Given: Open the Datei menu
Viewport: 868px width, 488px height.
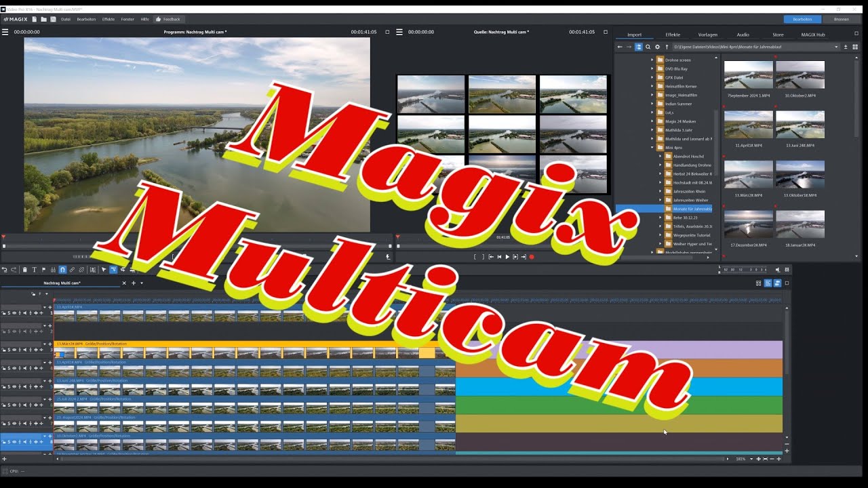Looking at the screenshot, I should click(x=66, y=19).
